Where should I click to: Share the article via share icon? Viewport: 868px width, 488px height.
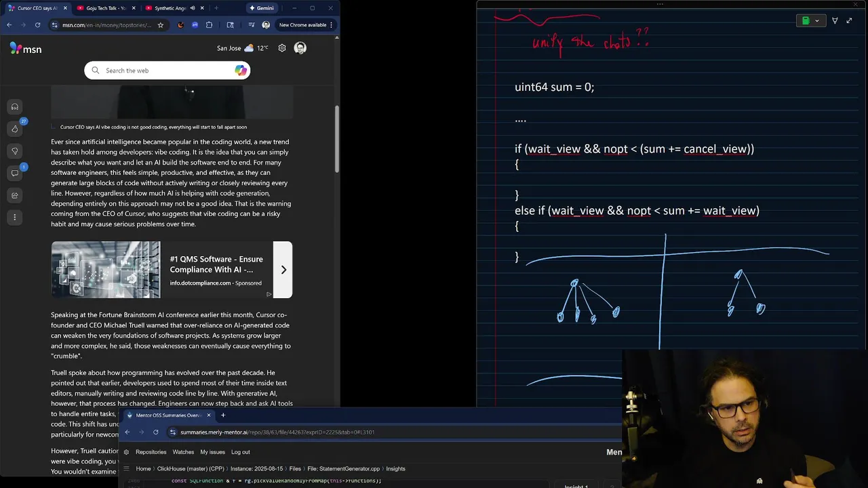click(x=14, y=195)
